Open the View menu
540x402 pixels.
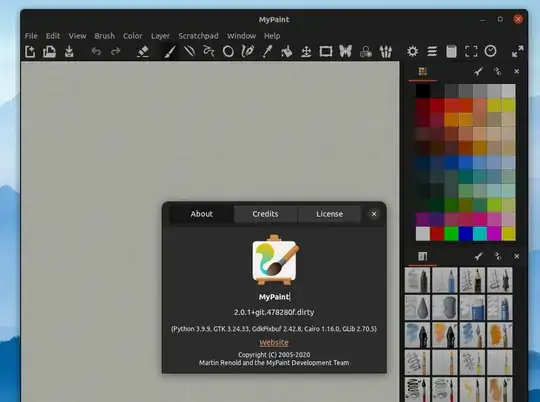coord(77,36)
